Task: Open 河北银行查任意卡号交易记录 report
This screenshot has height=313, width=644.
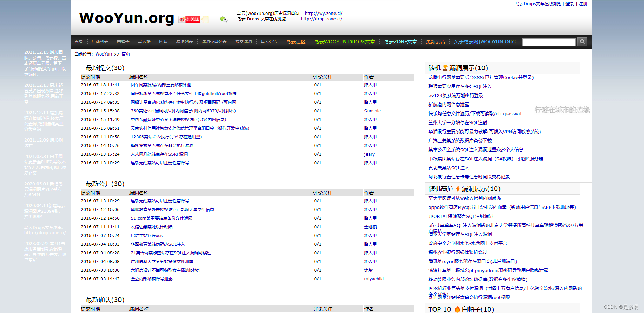Action: click(x=469, y=177)
